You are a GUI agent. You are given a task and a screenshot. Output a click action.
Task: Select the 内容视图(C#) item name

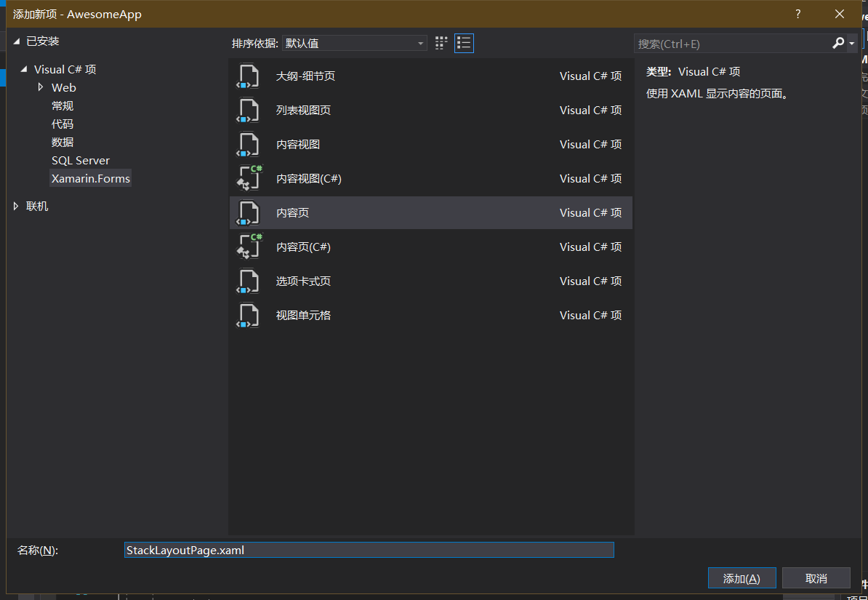(309, 179)
